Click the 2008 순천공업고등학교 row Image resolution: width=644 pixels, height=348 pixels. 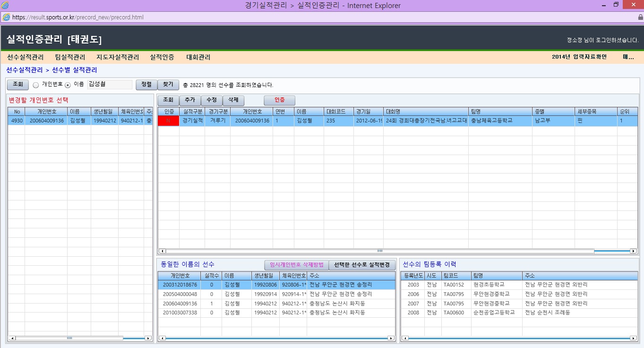[x=519, y=313]
